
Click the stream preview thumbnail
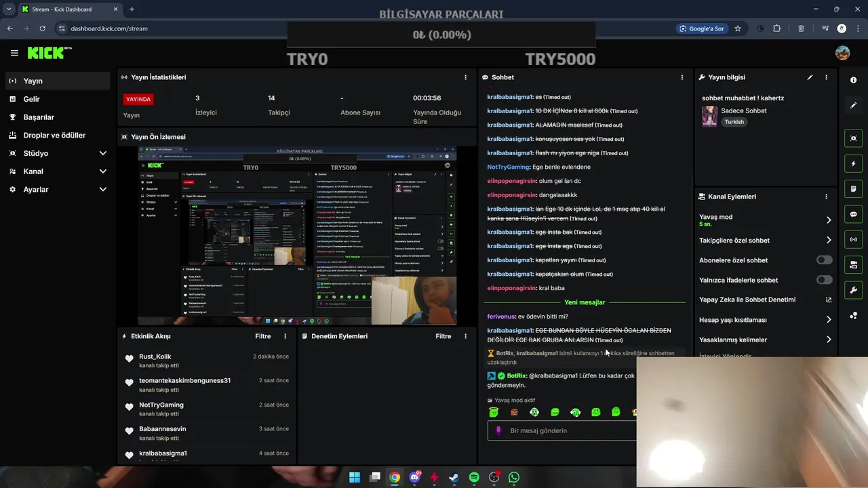(x=297, y=235)
